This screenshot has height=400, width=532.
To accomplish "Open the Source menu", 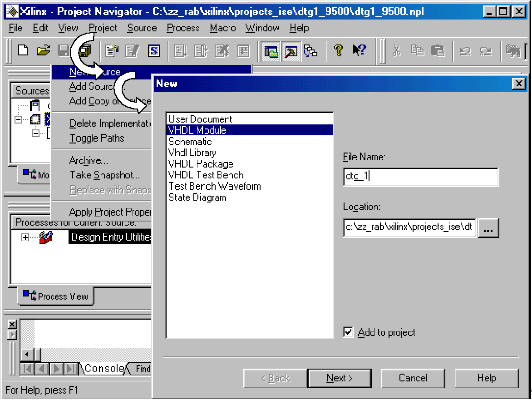I will pyautogui.click(x=142, y=28).
